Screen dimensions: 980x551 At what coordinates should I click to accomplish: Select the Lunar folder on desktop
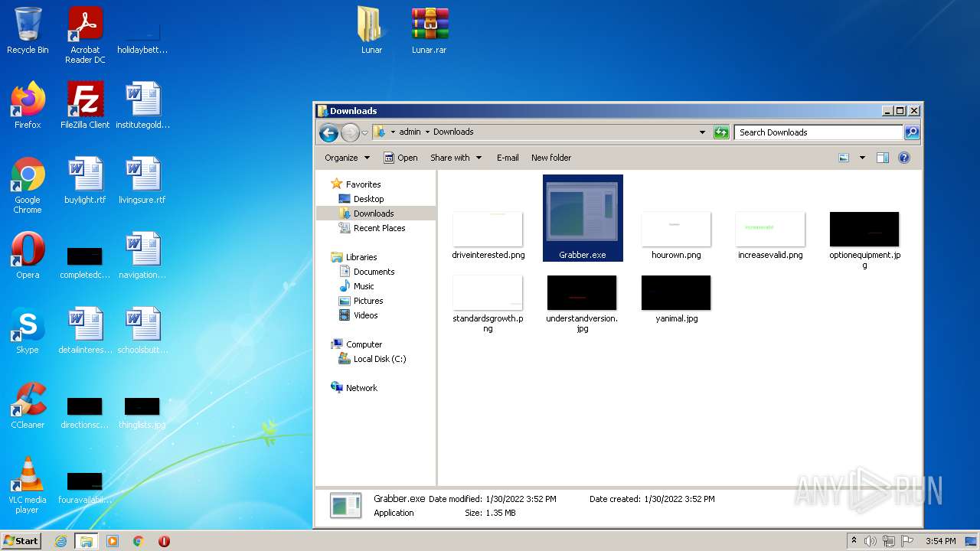click(371, 31)
